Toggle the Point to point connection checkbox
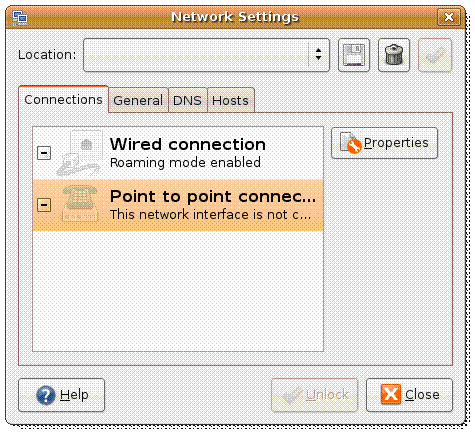Screen dimensions: 475x434 coord(44,205)
